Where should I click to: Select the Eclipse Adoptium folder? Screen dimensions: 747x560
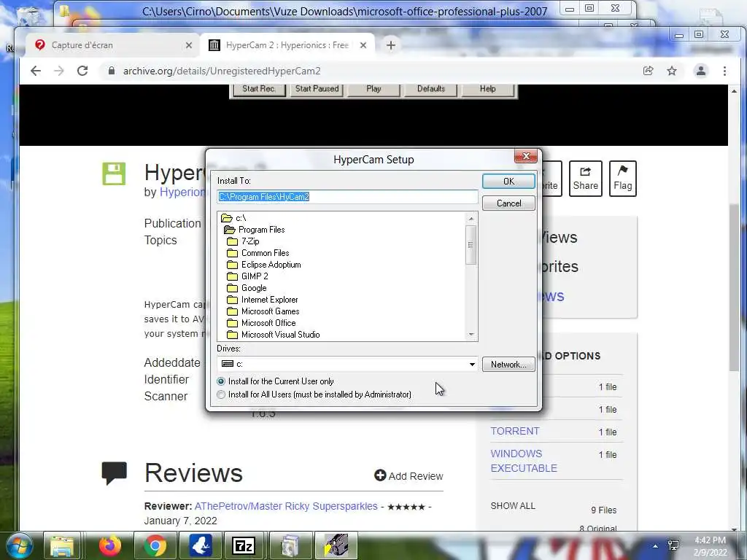[x=264, y=265]
